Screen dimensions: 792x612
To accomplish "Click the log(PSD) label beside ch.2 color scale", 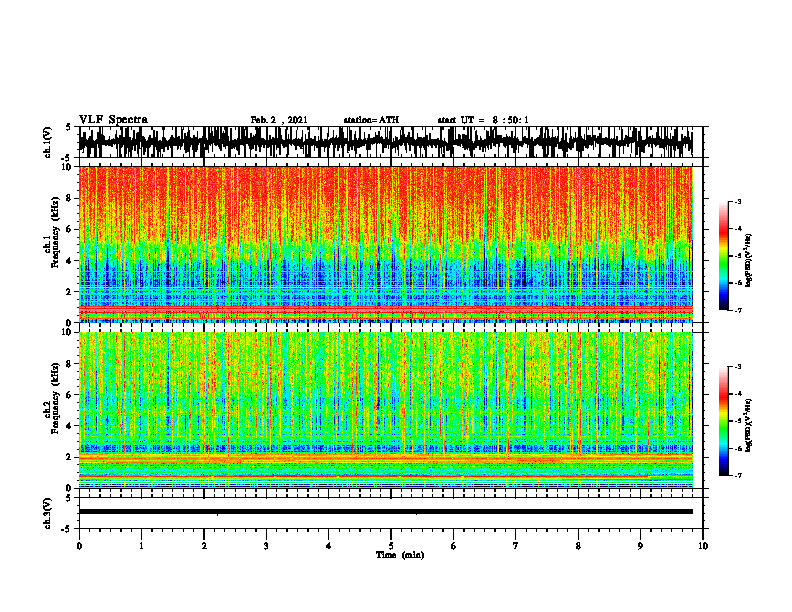I will click(x=750, y=425).
